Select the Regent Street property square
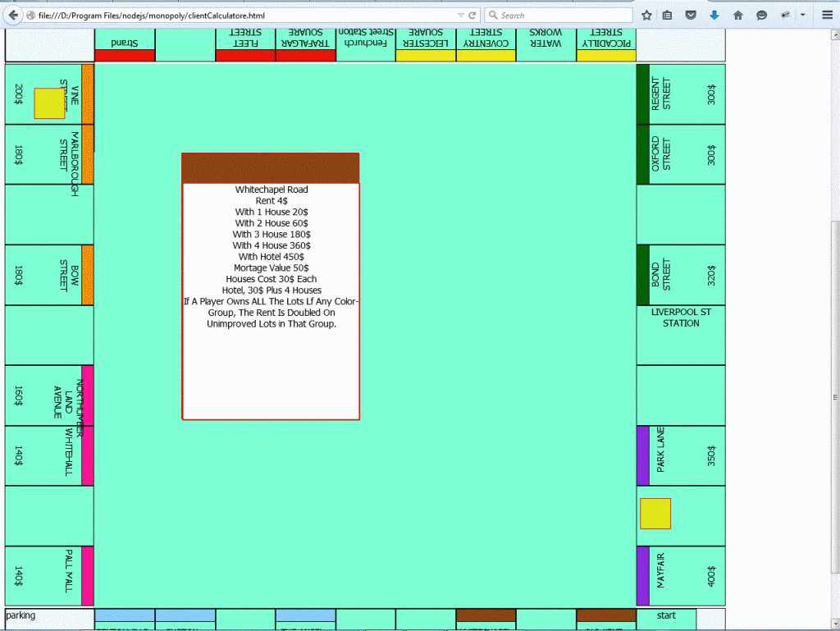 tap(681, 94)
